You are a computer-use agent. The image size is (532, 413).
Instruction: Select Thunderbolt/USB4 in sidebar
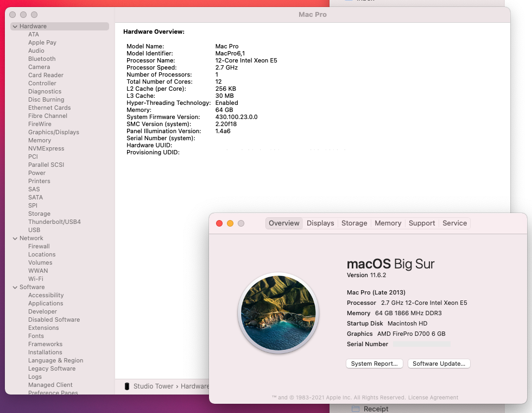pyautogui.click(x=54, y=222)
